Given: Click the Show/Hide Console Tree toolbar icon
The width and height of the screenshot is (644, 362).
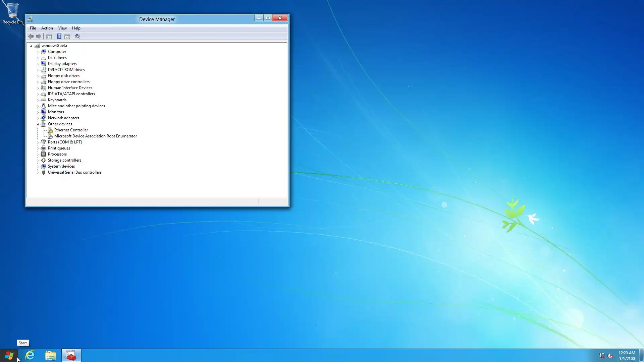Looking at the screenshot, I should 49,37.
